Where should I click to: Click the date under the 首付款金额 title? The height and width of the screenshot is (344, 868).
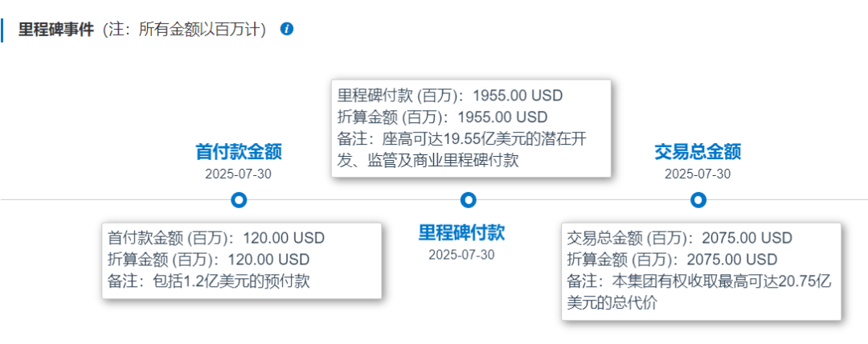pyautogui.click(x=239, y=174)
